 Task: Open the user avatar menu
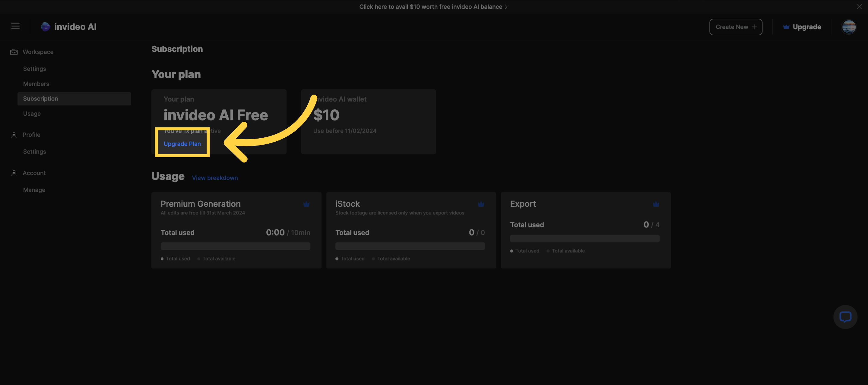coord(848,27)
